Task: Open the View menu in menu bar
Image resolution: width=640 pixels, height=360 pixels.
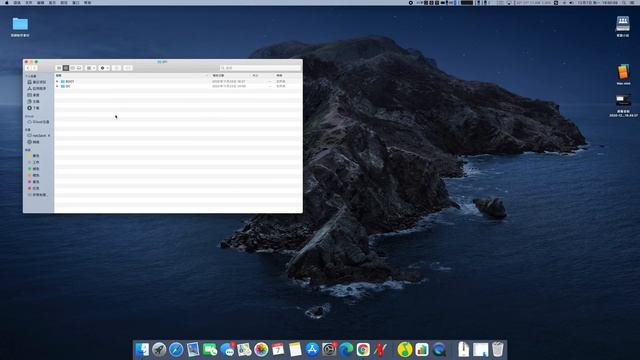Action: pyautogui.click(x=52, y=2)
